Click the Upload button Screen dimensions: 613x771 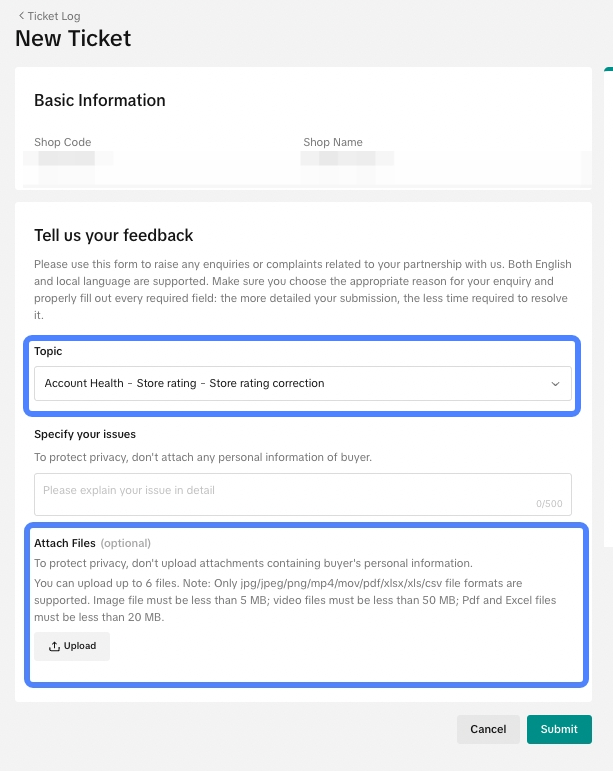72,646
